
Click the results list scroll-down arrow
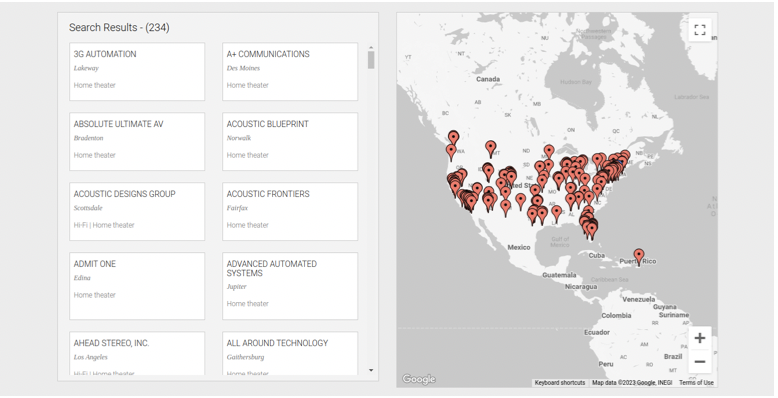pos(371,370)
